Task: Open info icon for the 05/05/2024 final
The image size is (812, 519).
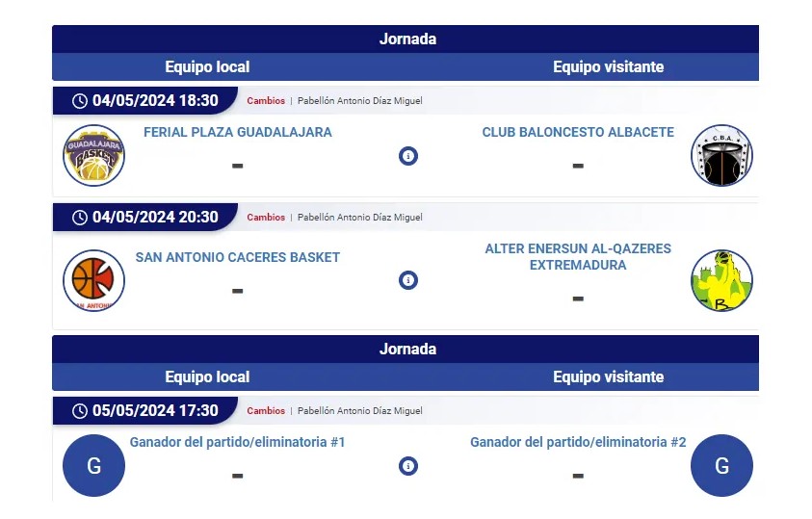Action: pyautogui.click(x=408, y=466)
